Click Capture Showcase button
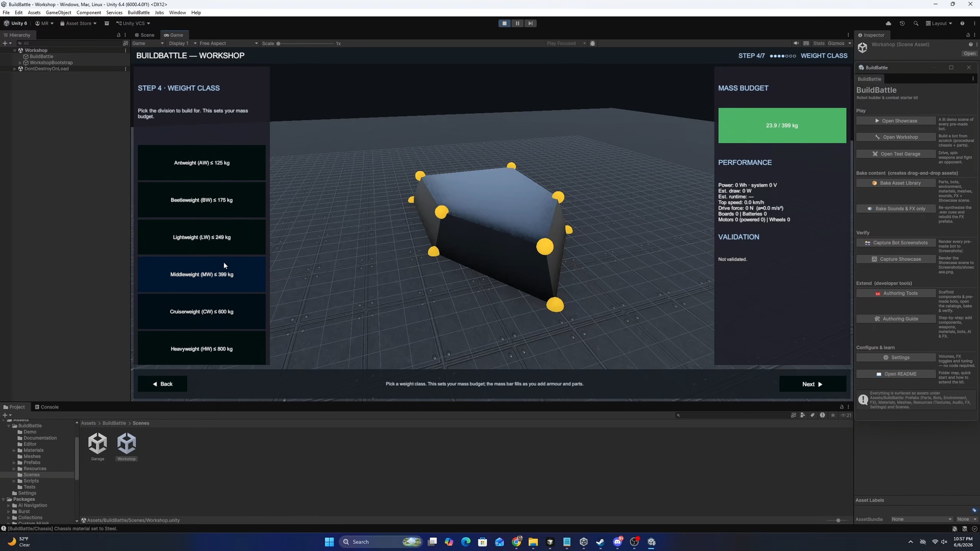This screenshot has width=980, height=551. point(896,259)
